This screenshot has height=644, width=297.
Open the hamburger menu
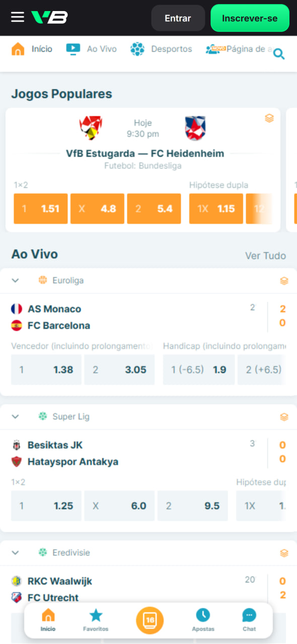pos(17,16)
